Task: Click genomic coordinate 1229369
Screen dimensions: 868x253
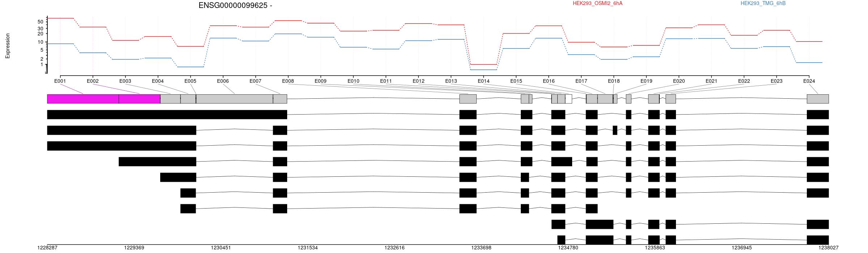Action: point(134,248)
